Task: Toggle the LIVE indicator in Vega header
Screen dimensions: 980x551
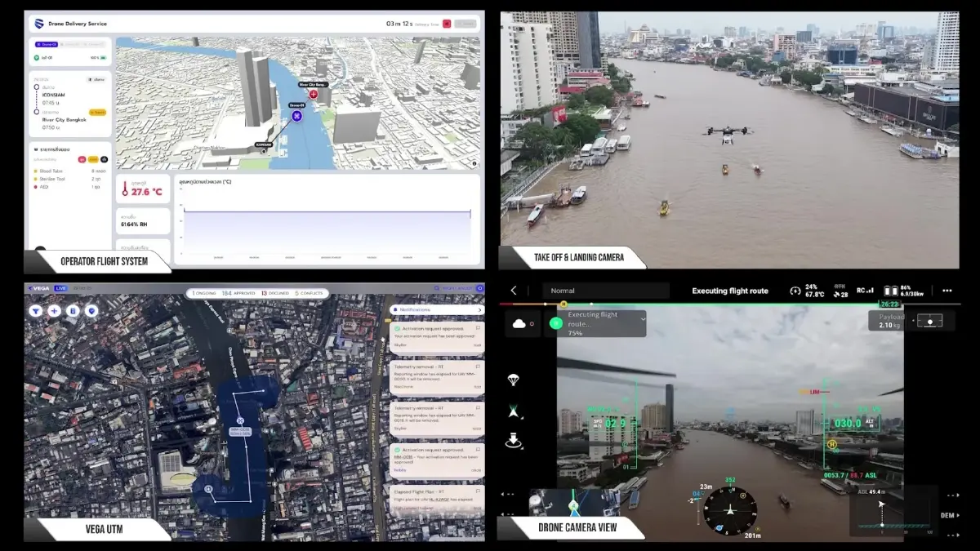Action: [60, 288]
